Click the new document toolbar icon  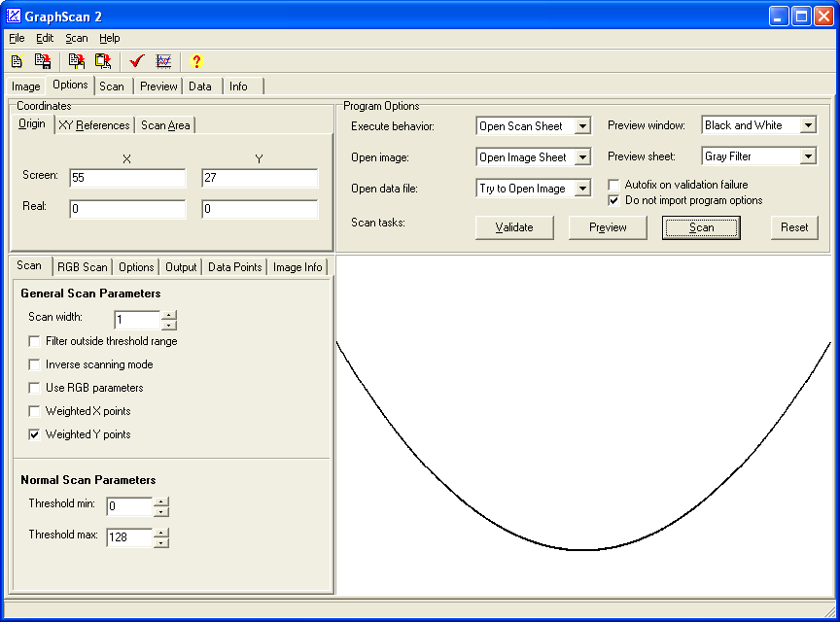(17, 61)
